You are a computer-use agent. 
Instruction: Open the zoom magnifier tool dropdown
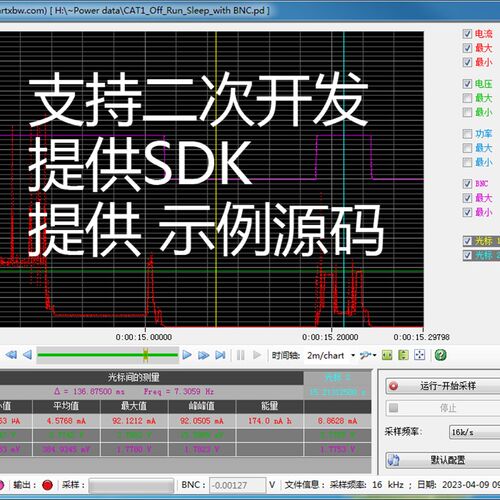coord(368,355)
